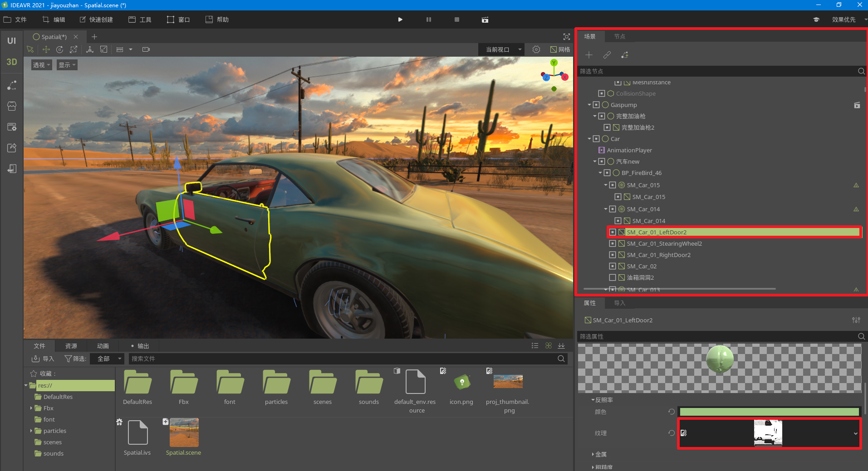Click the property adjust sliders icon beside SM_Car_01_LeftDoor2
This screenshot has height=471, width=868.
(856, 320)
